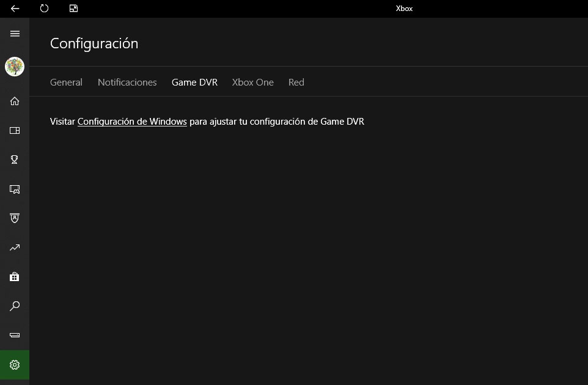Viewport: 588px width, 385px height.
Task: Click the compact mode window icon
Action: coord(73,8)
